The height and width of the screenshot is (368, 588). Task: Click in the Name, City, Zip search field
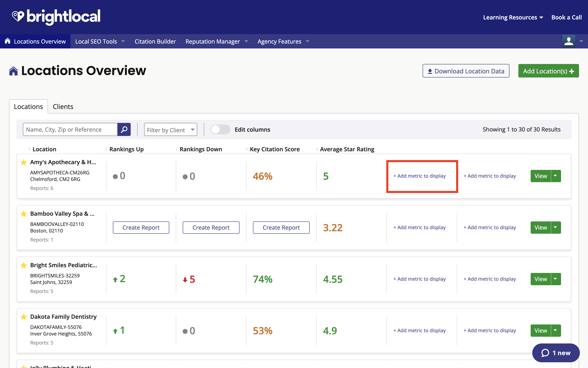click(x=70, y=129)
